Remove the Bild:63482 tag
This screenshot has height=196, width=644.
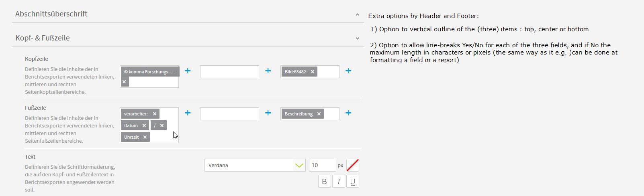[x=313, y=72]
